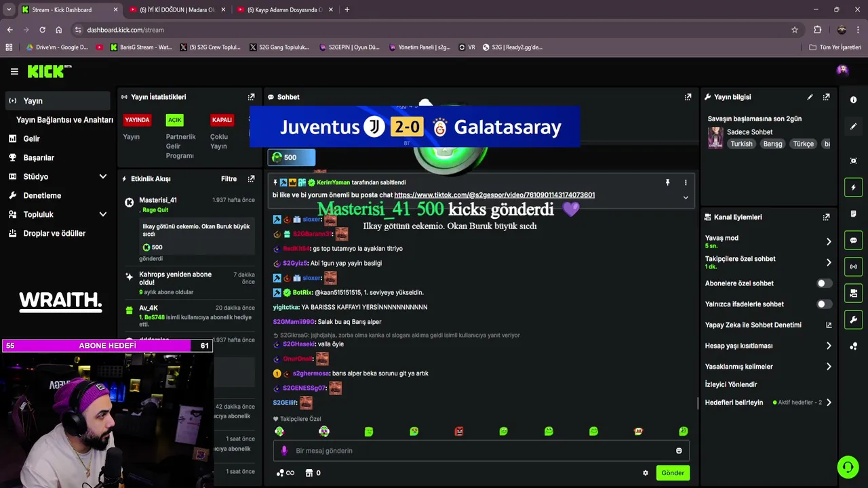Image resolution: width=868 pixels, height=488 pixels.
Task: Click the purple microphone icon in message box
Action: click(x=284, y=451)
